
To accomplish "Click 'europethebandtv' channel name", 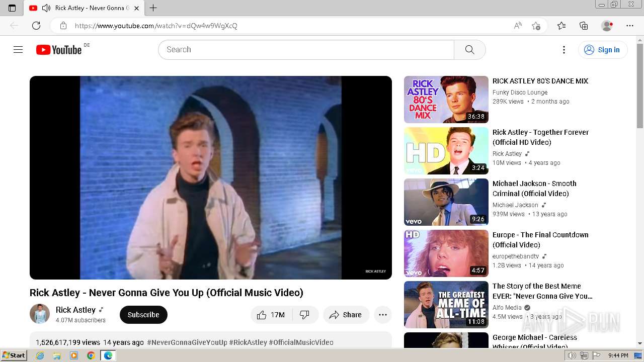I will click(516, 256).
